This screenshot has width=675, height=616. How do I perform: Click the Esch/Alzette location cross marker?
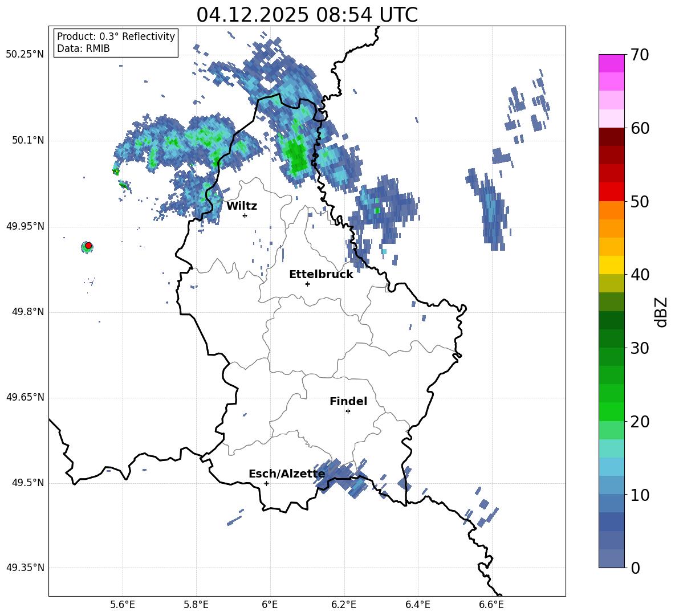266,483
